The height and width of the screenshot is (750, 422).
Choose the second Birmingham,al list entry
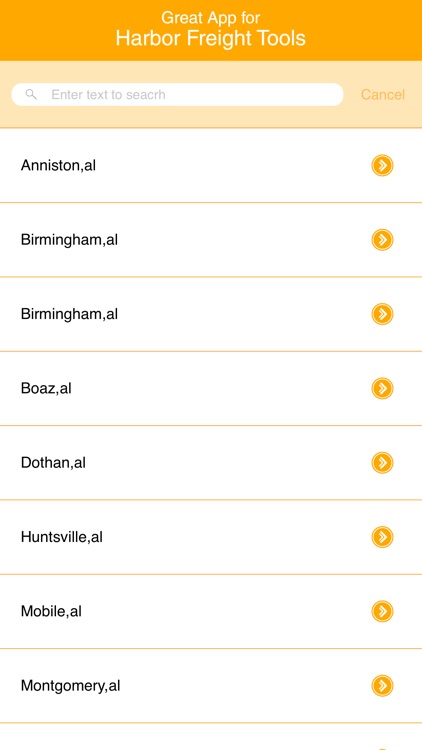(x=211, y=314)
